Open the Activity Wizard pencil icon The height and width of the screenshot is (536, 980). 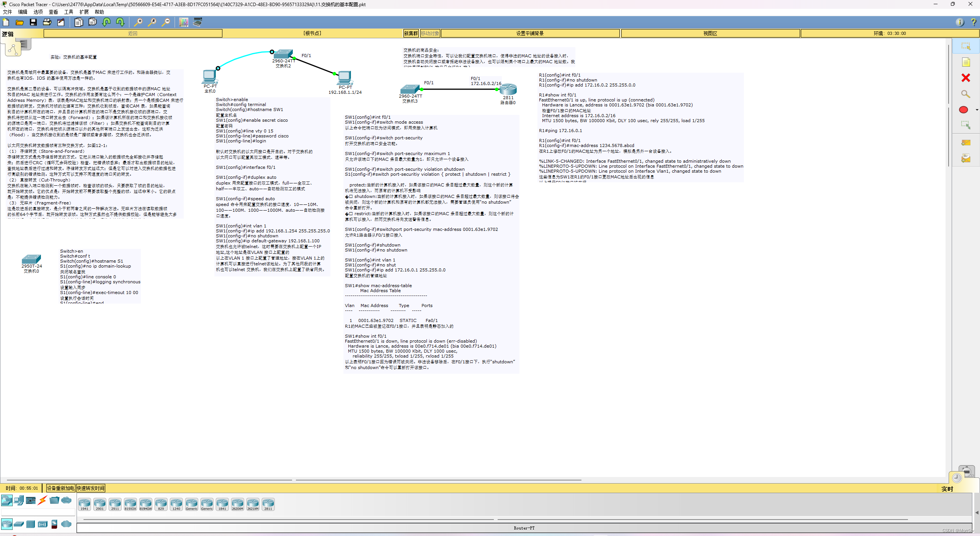click(x=61, y=22)
